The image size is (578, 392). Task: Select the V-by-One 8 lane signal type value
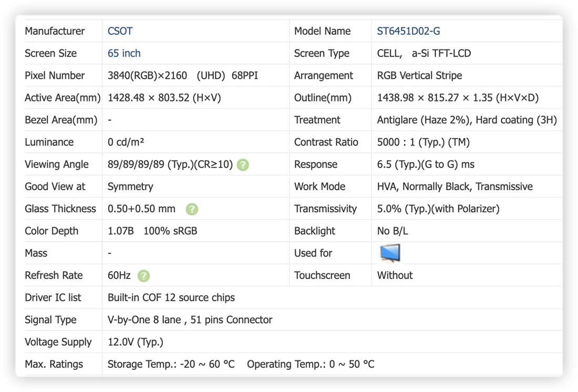[x=190, y=319]
